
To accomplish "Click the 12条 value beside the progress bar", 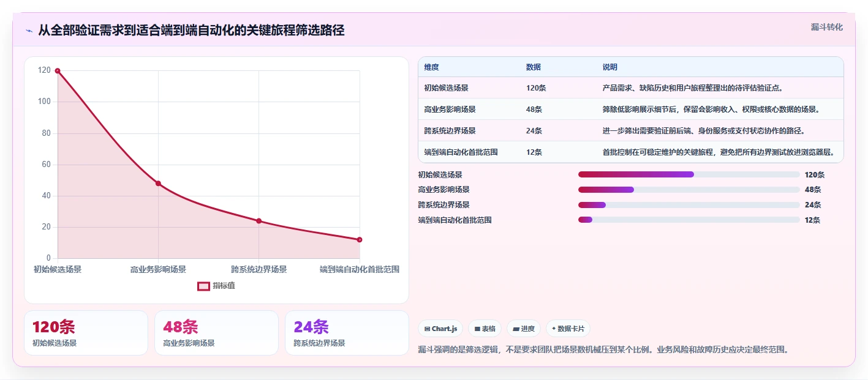I will 813,220.
